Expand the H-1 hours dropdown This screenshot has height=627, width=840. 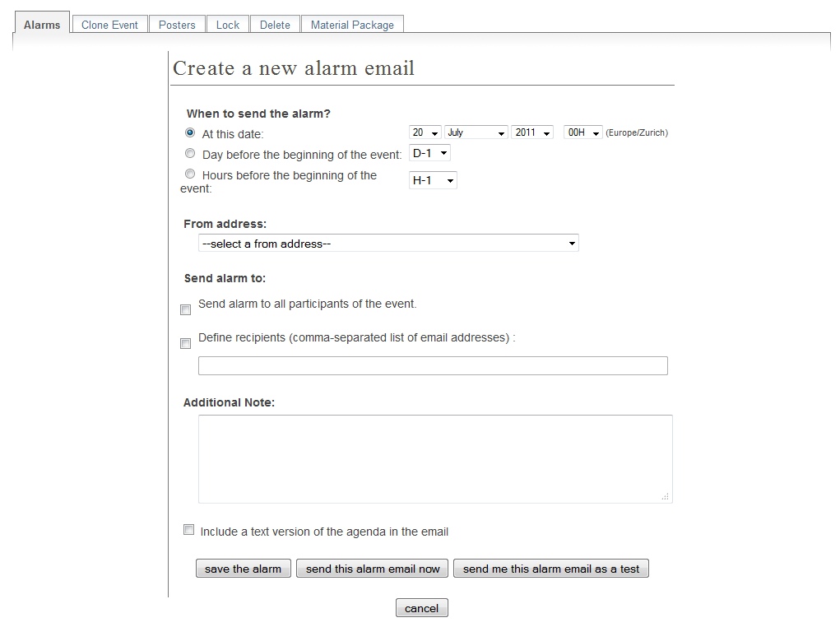[x=433, y=180]
